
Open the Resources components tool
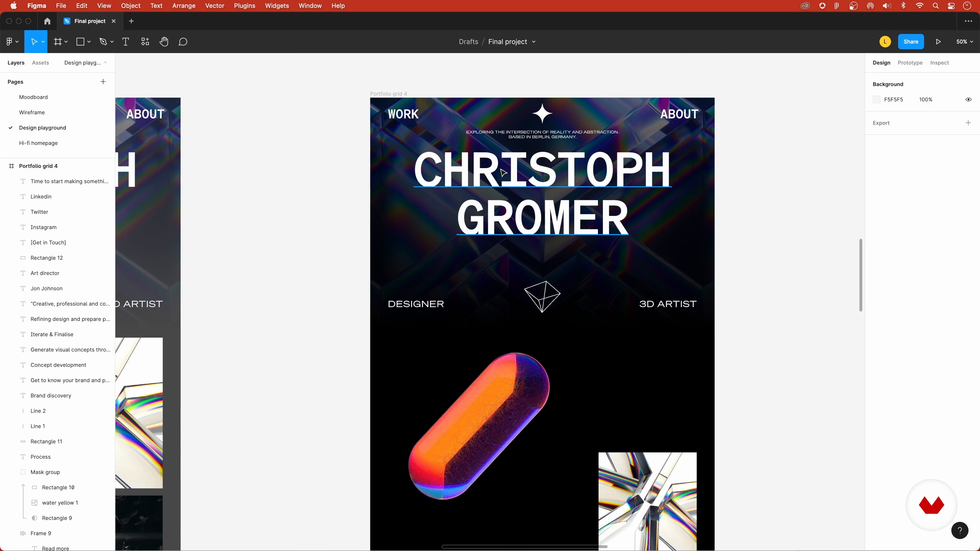tap(145, 42)
